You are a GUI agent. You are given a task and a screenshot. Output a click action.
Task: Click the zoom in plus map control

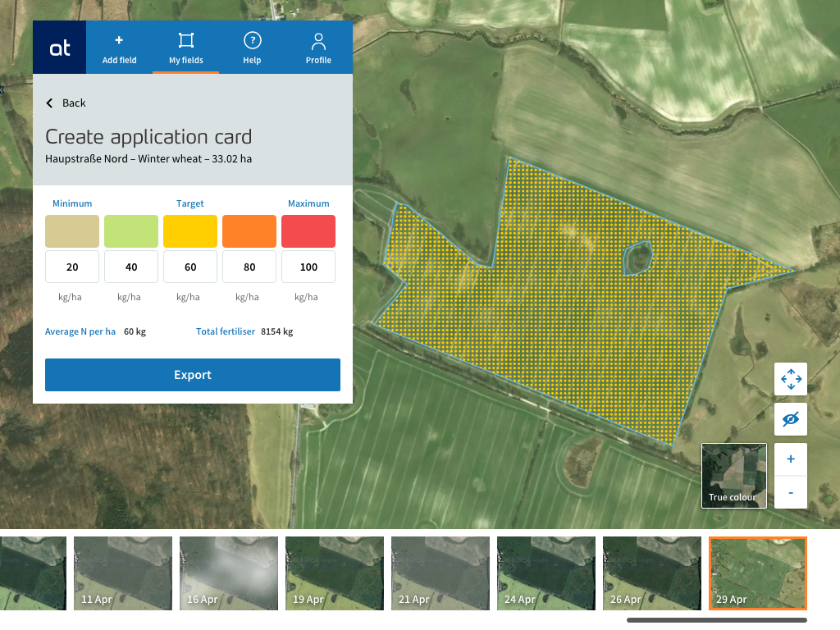click(x=790, y=459)
